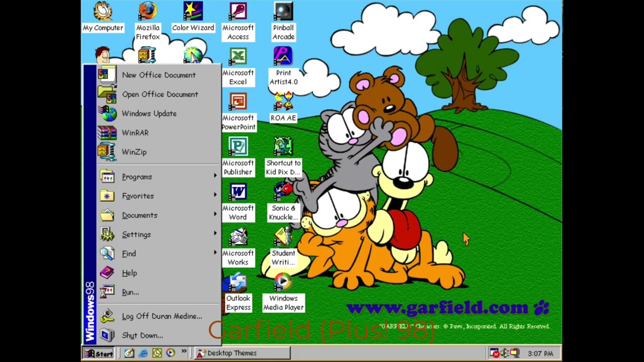The width and height of the screenshot is (644, 362).
Task: Click the Sonic & Knuckles shortcut
Action: (x=283, y=203)
